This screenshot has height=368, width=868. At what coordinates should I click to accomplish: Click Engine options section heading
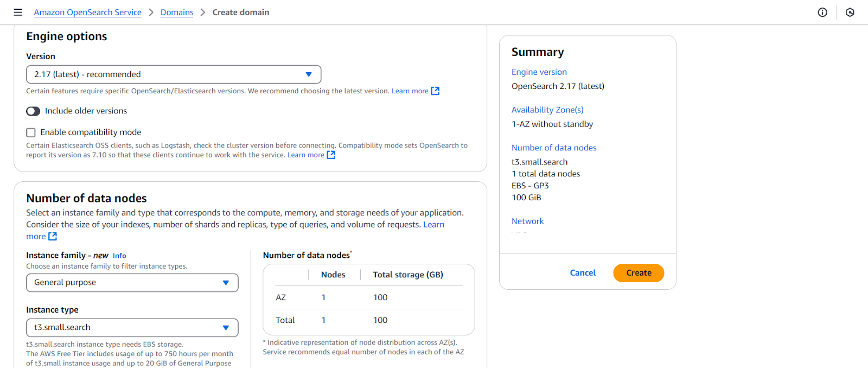tap(67, 36)
